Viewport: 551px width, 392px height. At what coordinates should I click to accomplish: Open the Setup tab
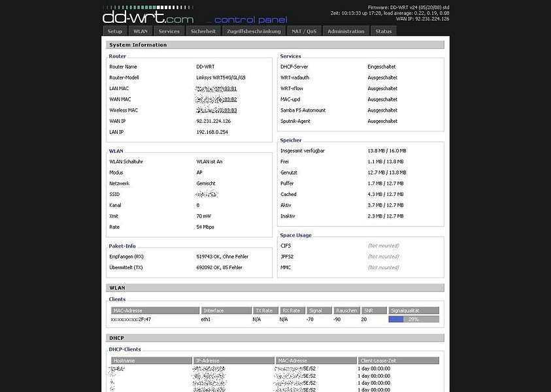(x=115, y=31)
